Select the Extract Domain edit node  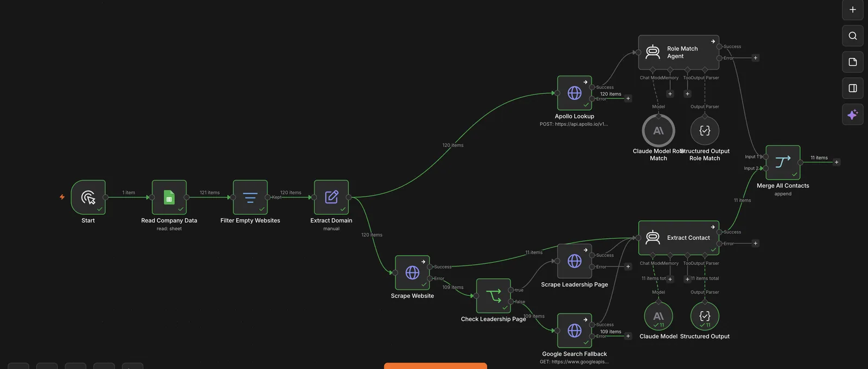pos(331,198)
